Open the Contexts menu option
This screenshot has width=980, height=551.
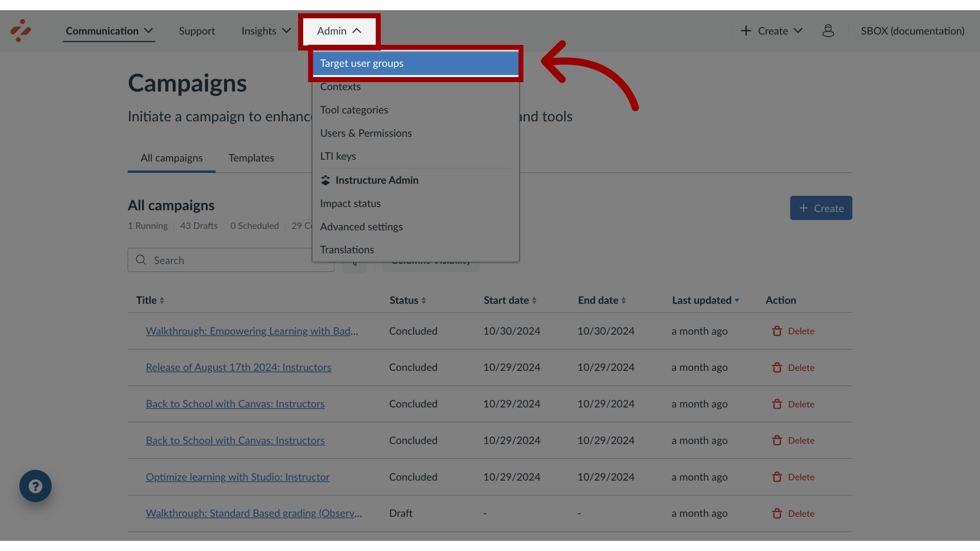340,86
